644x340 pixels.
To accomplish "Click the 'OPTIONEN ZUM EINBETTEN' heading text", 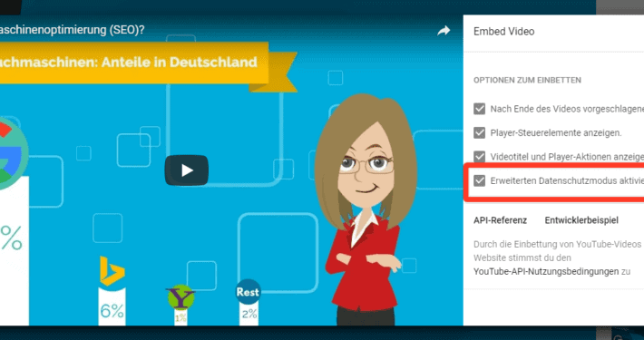I will point(527,80).
